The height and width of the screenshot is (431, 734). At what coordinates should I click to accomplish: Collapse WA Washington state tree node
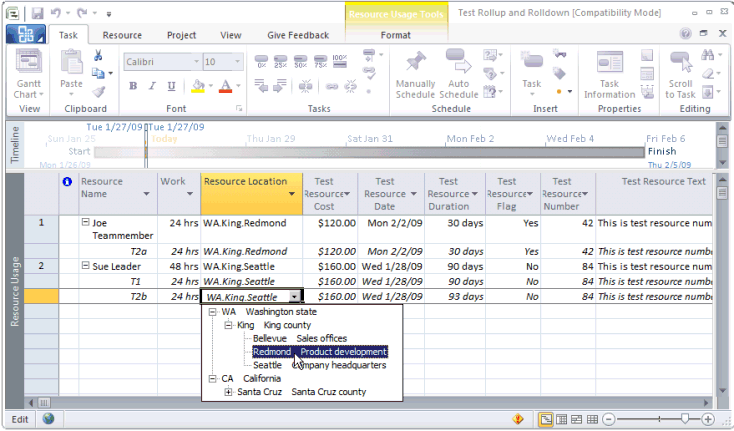coord(212,312)
